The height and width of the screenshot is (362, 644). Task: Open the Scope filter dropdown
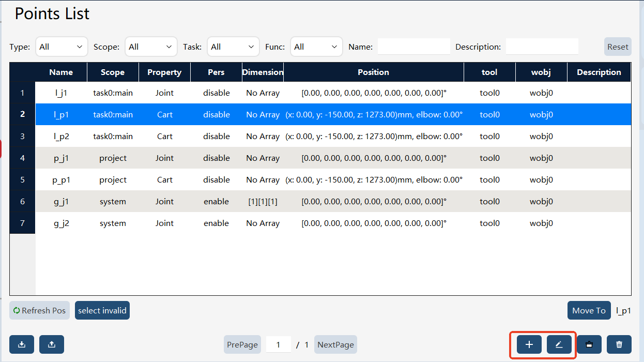click(151, 47)
